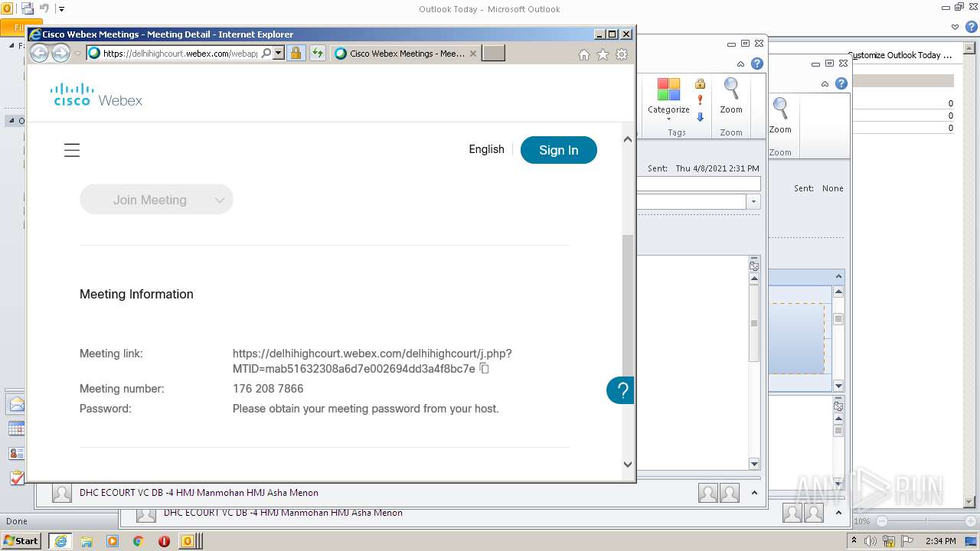Click the volume speaker tray icon
This screenshot has height=551, width=980.
tap(870, 541)
